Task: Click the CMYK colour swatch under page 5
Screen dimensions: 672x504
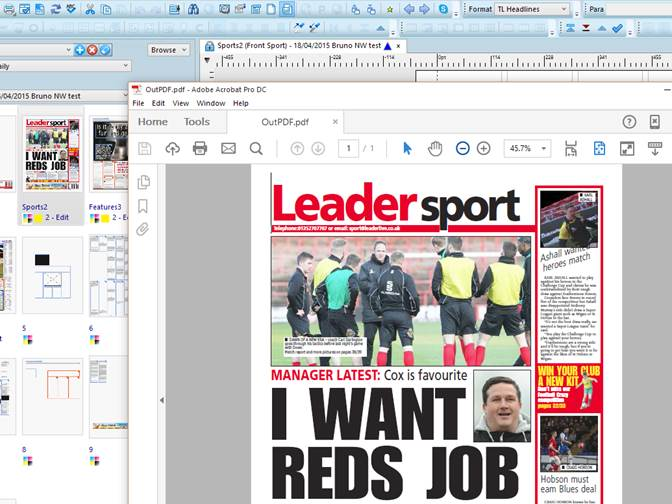Action: pos(27,340)
